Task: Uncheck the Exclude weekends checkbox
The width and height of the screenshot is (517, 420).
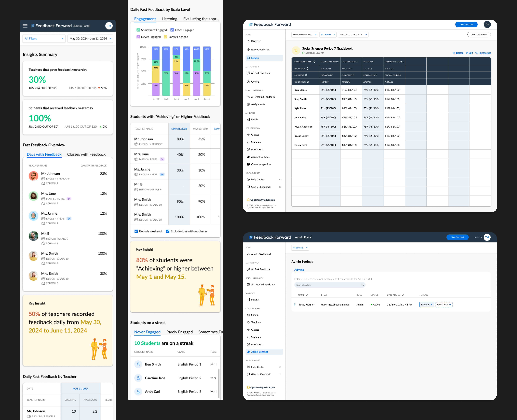Action: pos(136,231)
